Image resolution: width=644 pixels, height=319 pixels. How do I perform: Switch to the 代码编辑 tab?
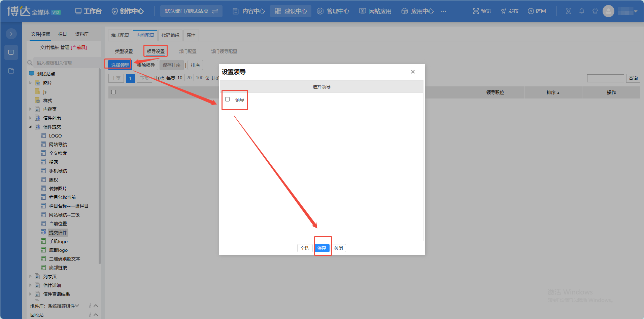coord(170,35)
